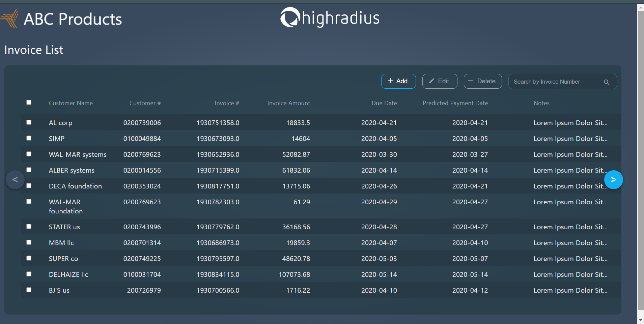Click the search magnifier icon
This screenshot has height=324, width=644.
tap(606, 82)
